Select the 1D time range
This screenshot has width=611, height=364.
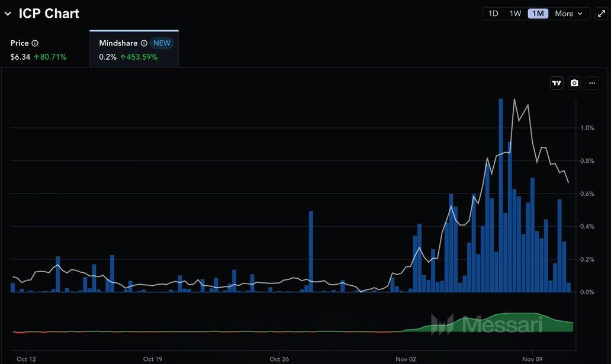493,14
